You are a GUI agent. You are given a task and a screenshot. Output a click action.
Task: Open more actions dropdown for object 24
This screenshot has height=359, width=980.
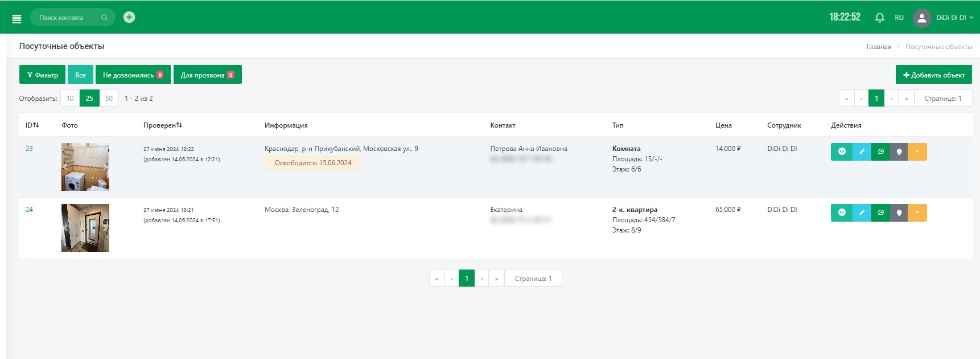[x=917, y=213]
